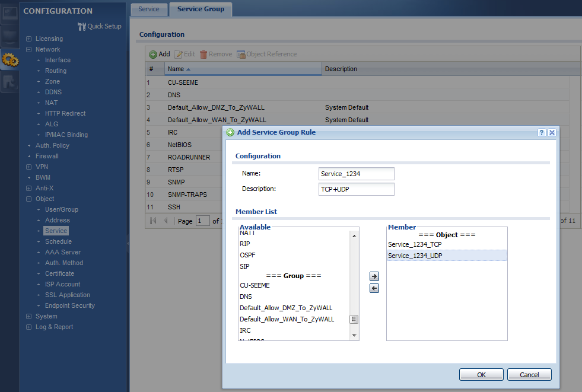This screenshot has width=582, height=392.
Task: Select the Service Group tab
Action: [201, 9]
